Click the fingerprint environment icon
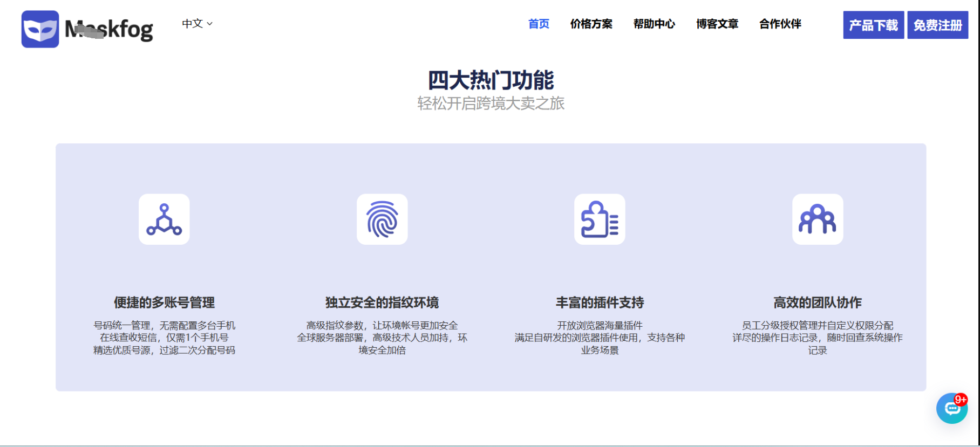 [382, 219]
